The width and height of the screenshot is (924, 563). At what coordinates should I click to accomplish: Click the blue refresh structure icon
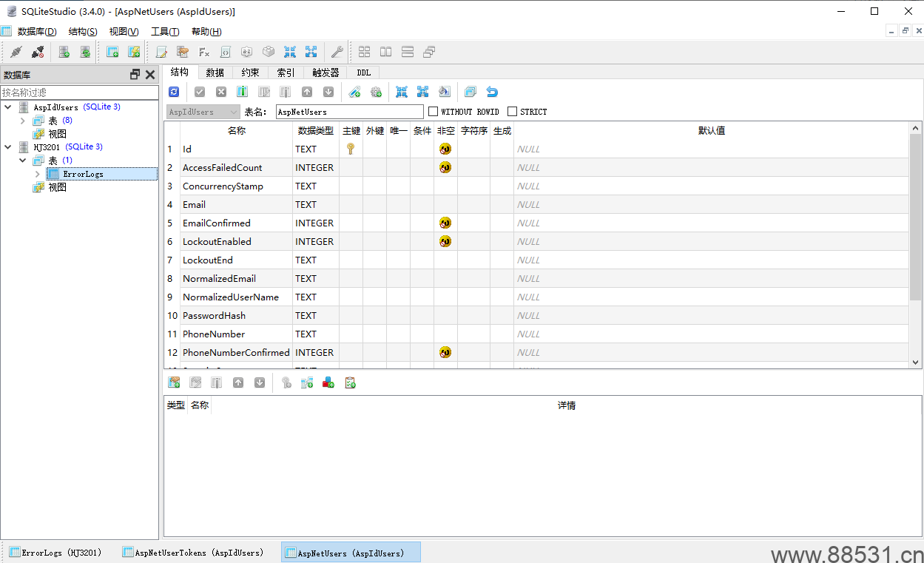[x=174, y=92]
